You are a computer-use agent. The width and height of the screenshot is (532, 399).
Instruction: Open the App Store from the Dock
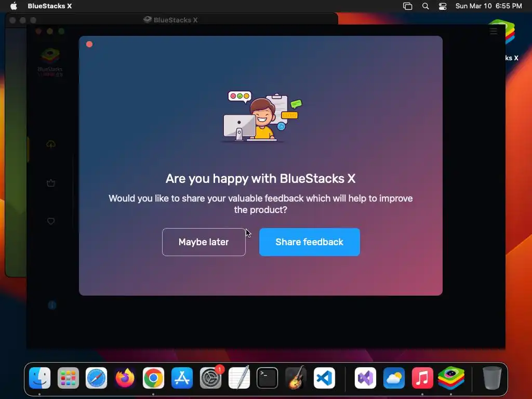[x=182, y=378]
